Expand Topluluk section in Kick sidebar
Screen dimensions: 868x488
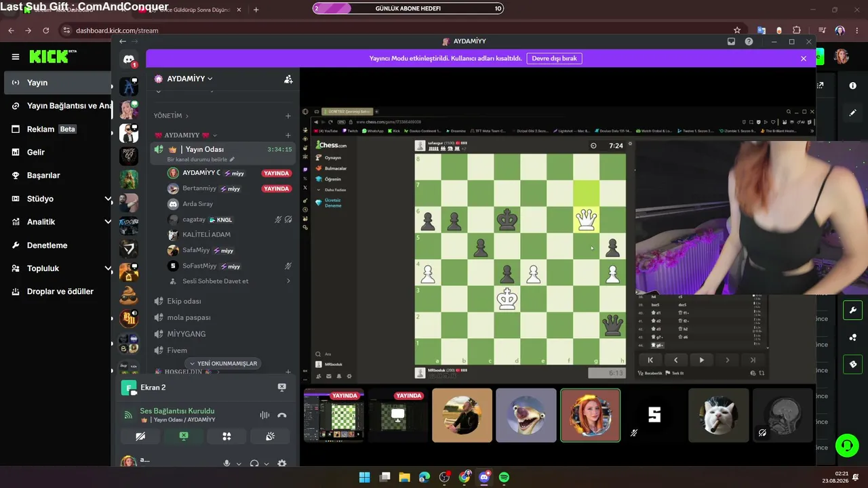click(x=108, y=268)
